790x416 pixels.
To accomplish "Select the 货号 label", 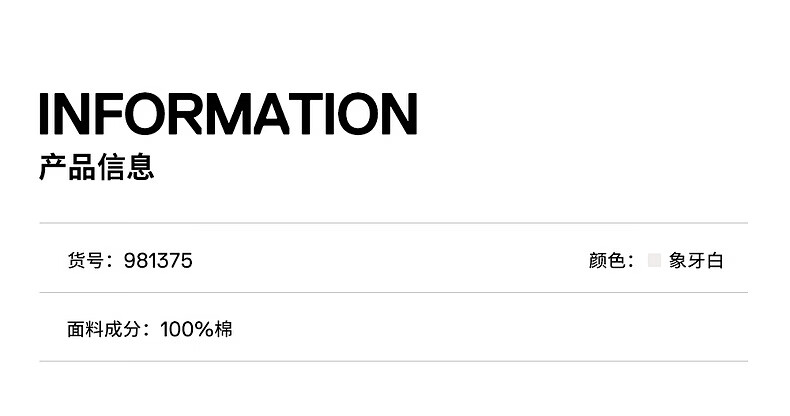I will click(x=85, y=261).
